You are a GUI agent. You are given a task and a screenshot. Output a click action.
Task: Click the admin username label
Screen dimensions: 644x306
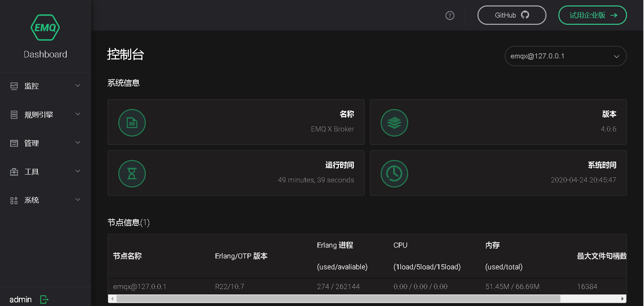[20, 300]
